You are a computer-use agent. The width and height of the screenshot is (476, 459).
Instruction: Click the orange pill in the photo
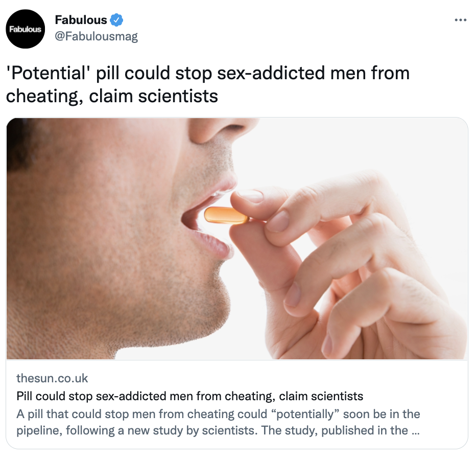(x=226, y=215)
